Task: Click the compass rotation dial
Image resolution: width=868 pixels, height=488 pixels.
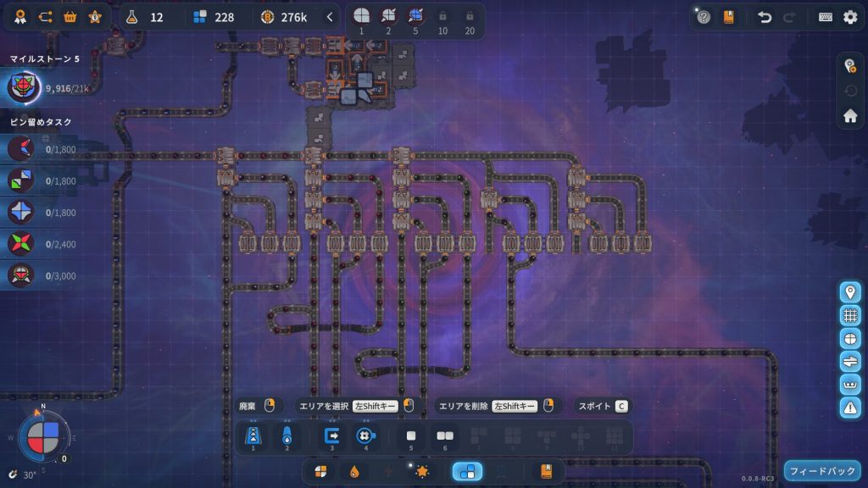Action: pos(43,435)
